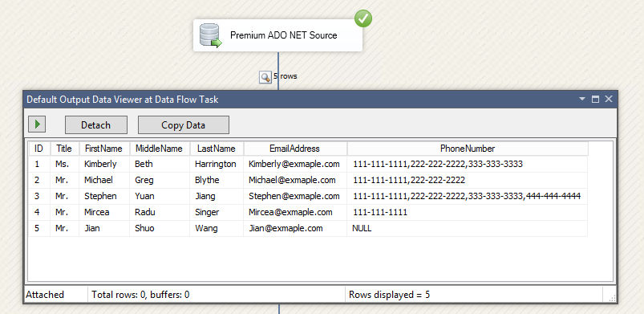
Task: Maximize the Data Viewer window
Action: pyautogui.click(x=595, y=100)
